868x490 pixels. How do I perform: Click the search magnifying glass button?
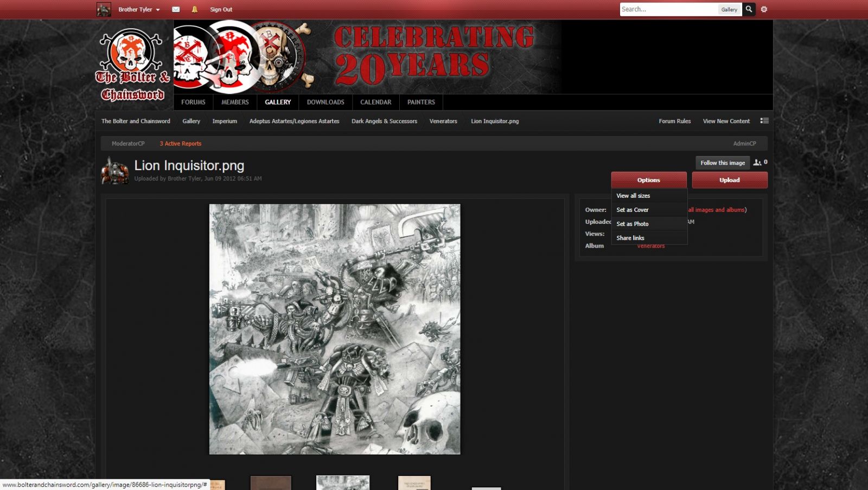coord(749,9)
